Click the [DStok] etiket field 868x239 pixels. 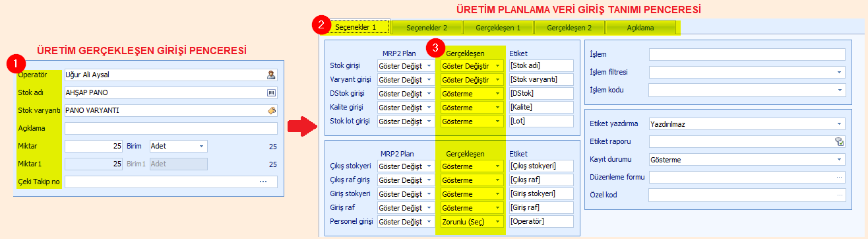click(542, 94)
